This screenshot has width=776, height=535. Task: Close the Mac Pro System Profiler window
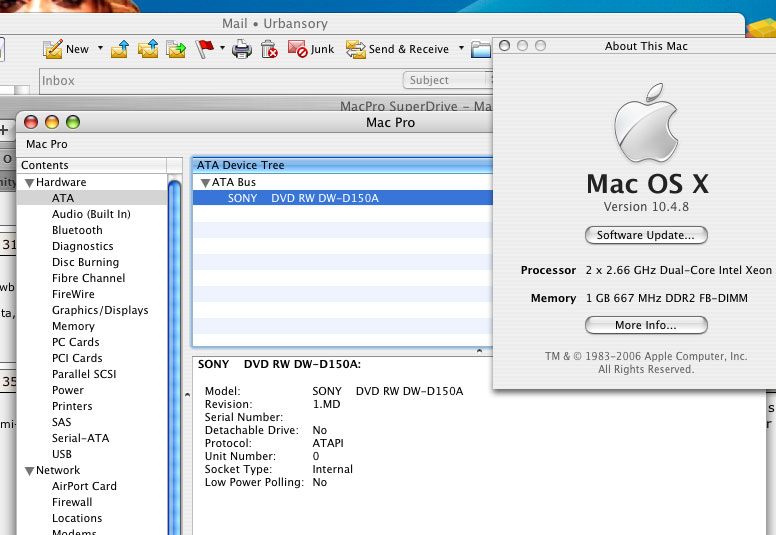click(x=31, y=122)
